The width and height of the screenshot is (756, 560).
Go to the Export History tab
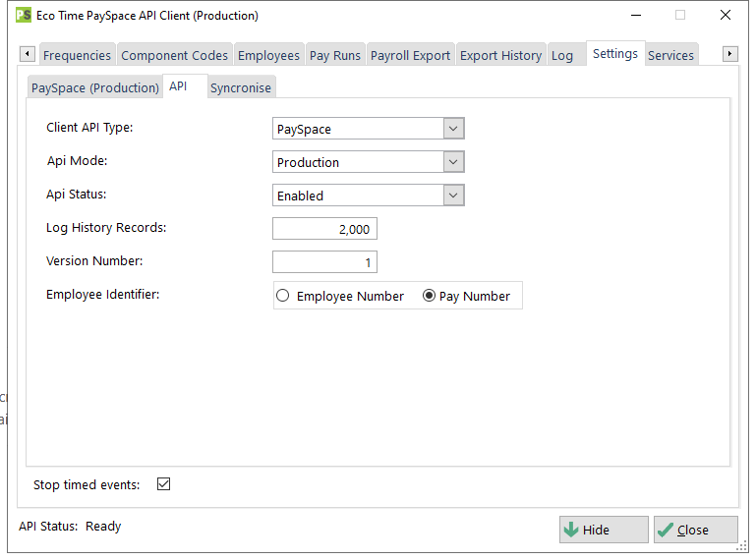coord(500,55)
